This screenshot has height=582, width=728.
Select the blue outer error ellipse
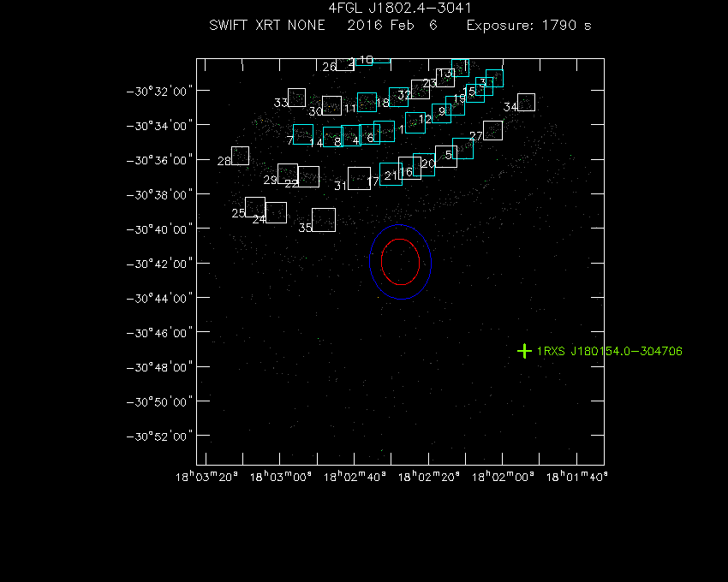(x=400, y=262)
